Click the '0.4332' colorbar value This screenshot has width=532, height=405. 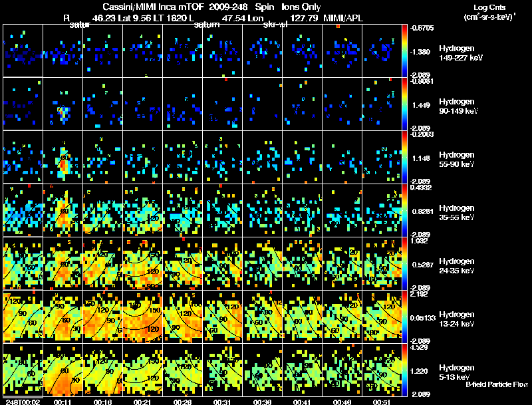[x=421, y=188]
